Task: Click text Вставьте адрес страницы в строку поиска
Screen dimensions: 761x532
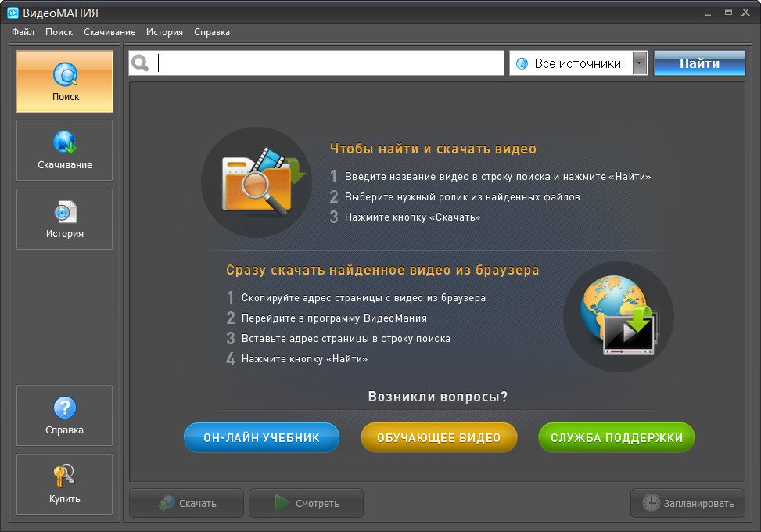Action: [346, 339]
